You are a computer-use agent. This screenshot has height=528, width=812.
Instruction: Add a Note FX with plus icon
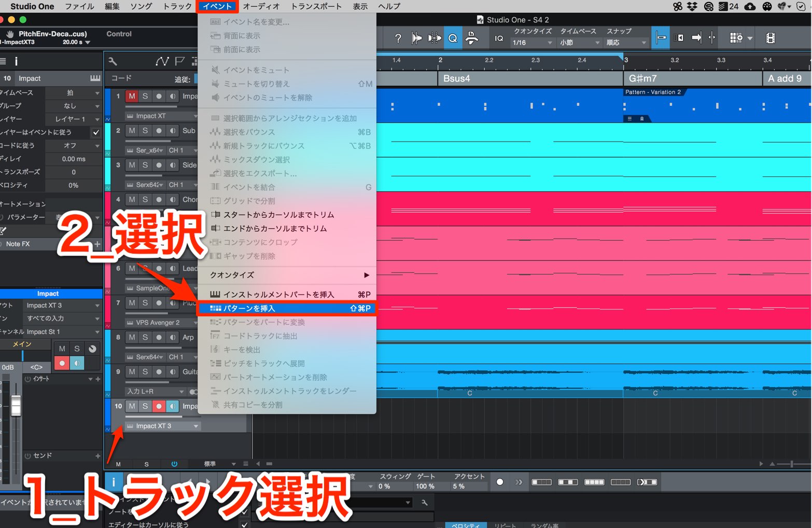click(97, 244)
